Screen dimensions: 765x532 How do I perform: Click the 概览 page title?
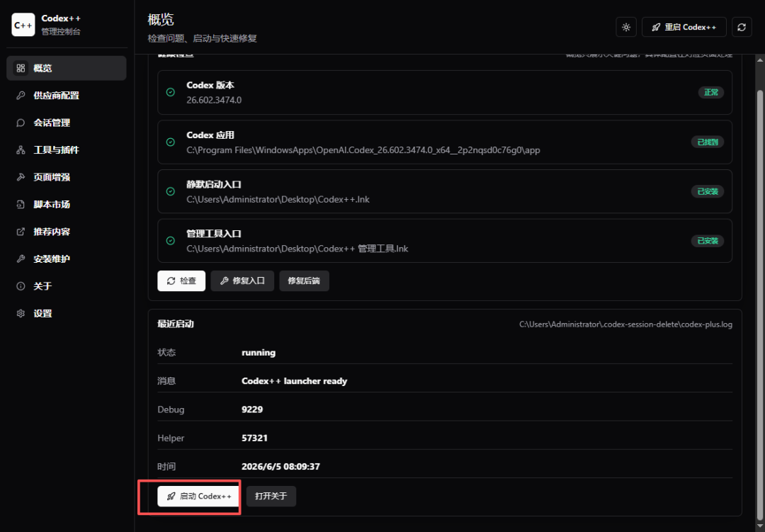tap(161, 20)
